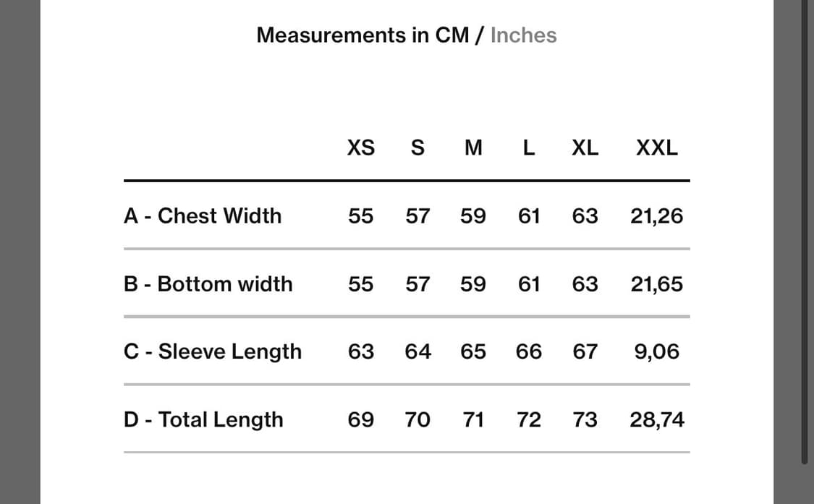This screenshot has height=504, width=814.
Task: Select the XXL total length value 28,74
Action: (x=656, y=419)
